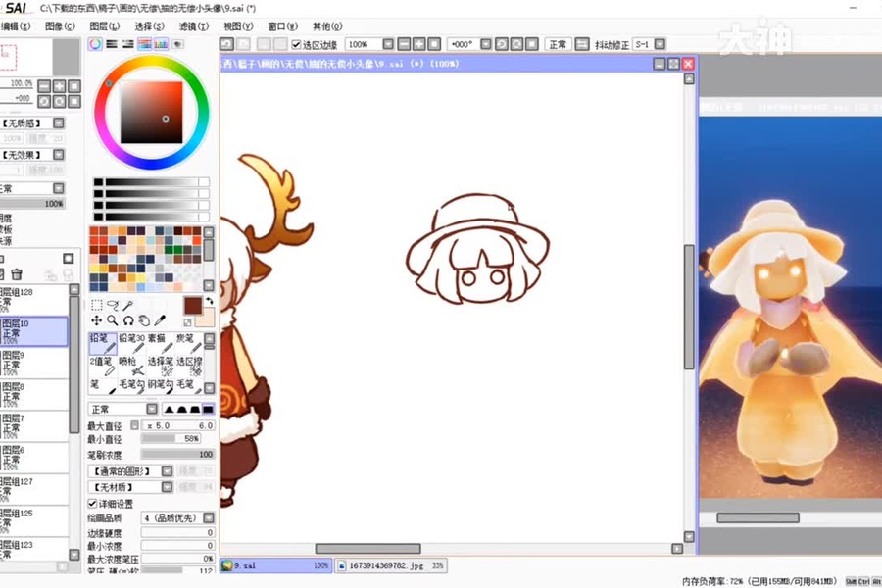Select the 选择笔 selection pen
The width and height of the screenshot is (882, 588).
click(161, 367)
